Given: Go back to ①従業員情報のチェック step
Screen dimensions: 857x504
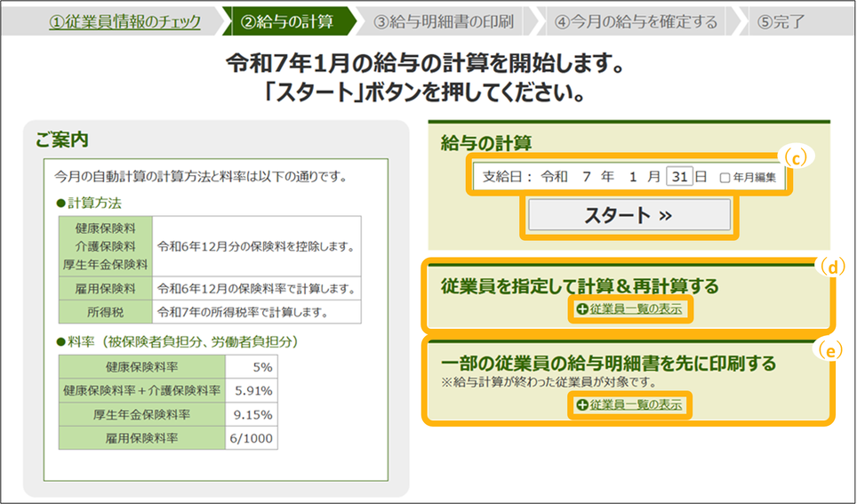Looking at the screenshot, I should [124, 21].
